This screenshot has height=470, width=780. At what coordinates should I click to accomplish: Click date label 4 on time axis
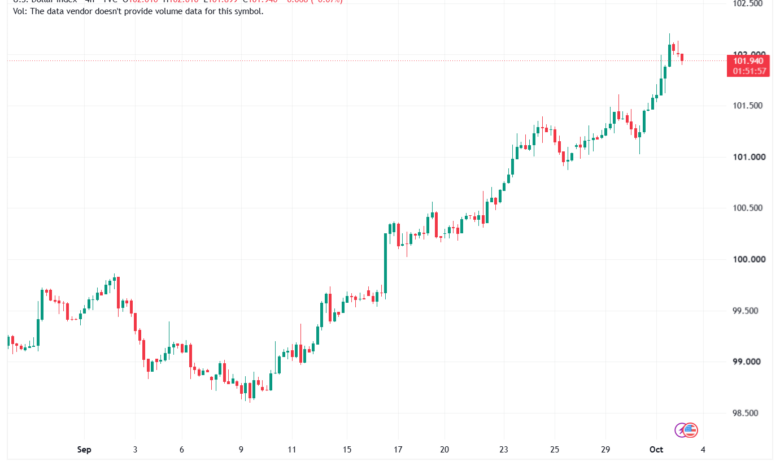point(703,450)
